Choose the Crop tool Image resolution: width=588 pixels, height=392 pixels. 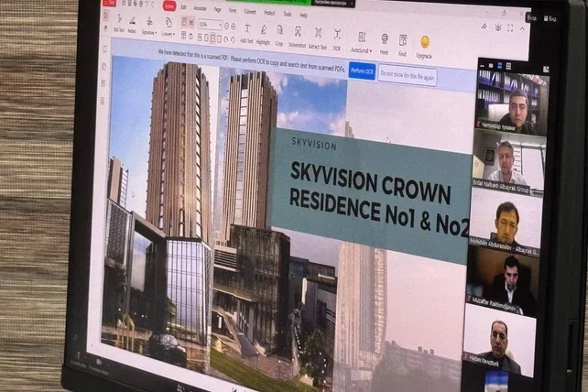tap(279, 36)
